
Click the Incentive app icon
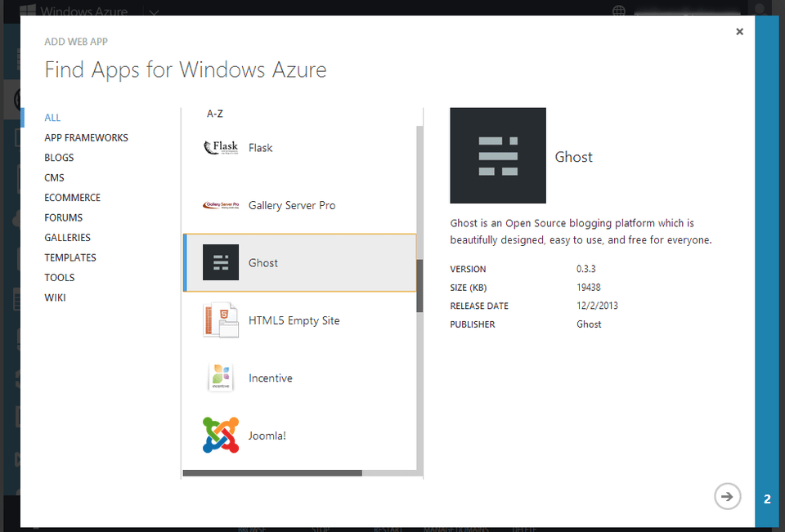(x=221, y=378)
